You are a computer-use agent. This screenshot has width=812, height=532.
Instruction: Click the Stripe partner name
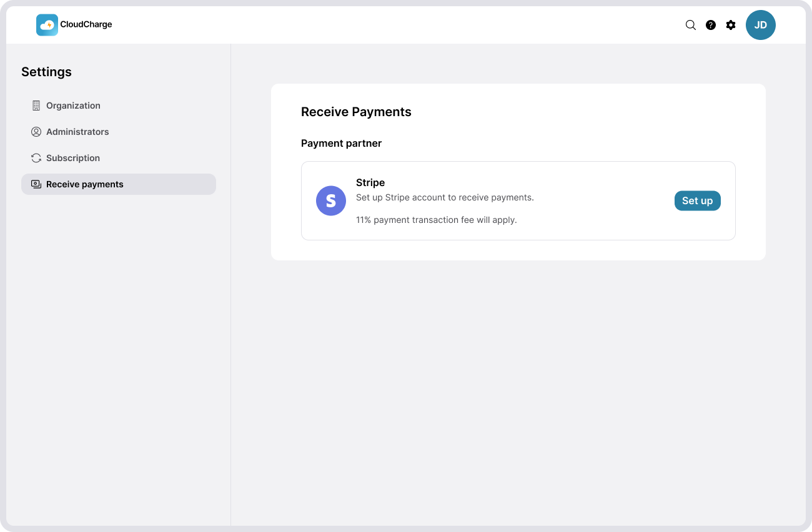pyautogui.click(x=370, y=182)
